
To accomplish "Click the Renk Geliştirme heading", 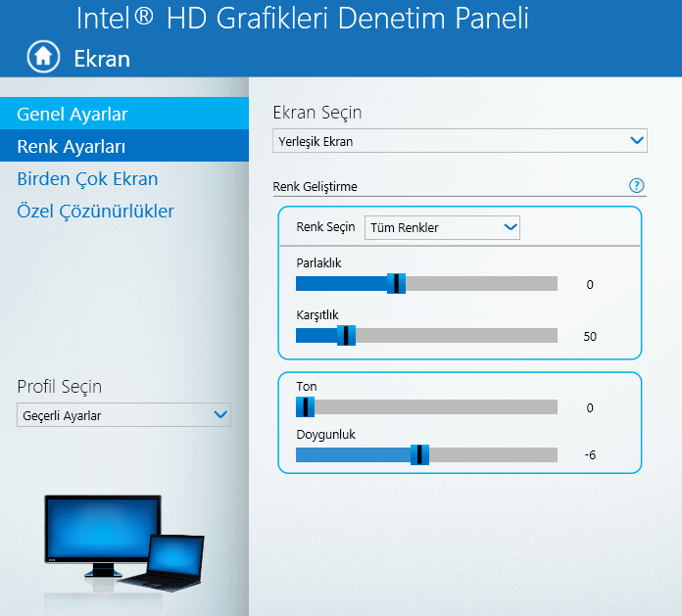I will pos(315,186).
